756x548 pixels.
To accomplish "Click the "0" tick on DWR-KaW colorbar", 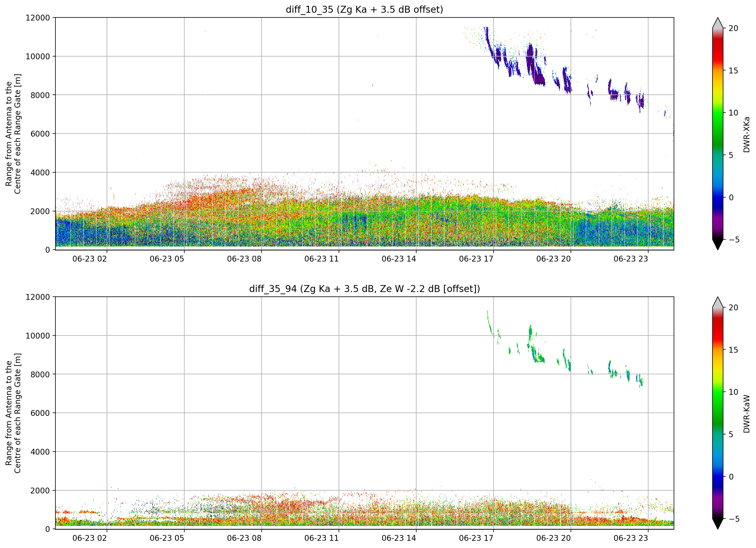I will point(731,477).
